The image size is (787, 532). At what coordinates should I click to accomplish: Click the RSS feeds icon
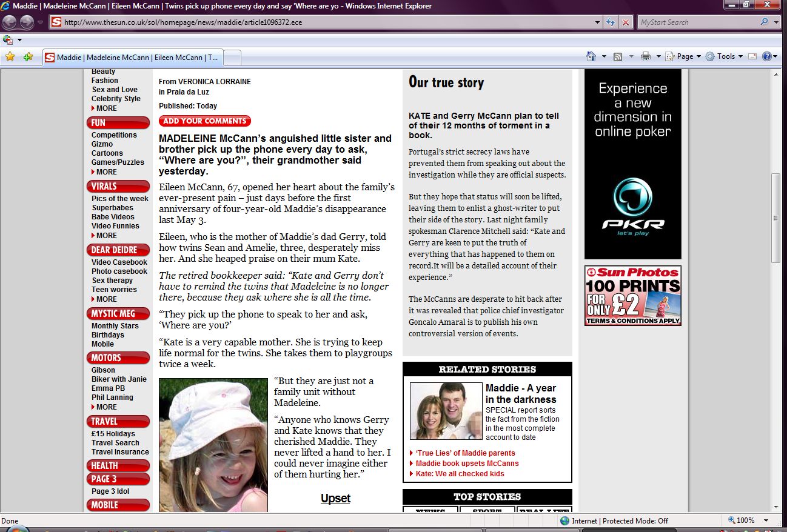click(x=618, y=56)
